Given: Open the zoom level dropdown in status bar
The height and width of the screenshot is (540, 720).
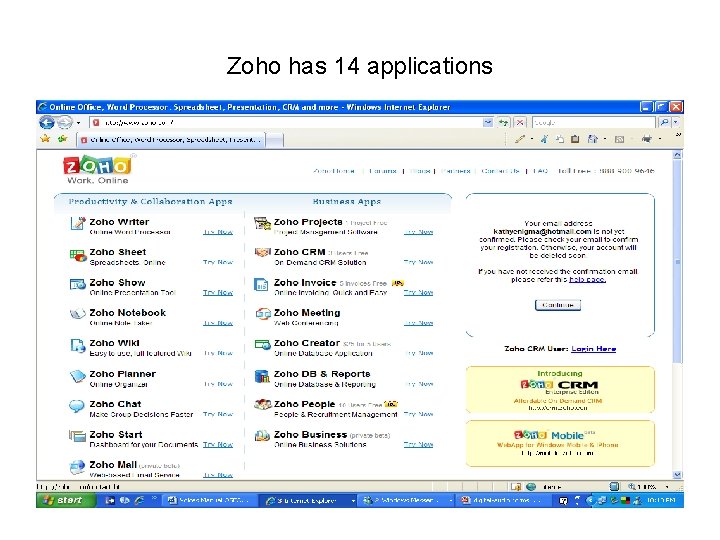Looking at the screenshot, I should coord(667,487).
